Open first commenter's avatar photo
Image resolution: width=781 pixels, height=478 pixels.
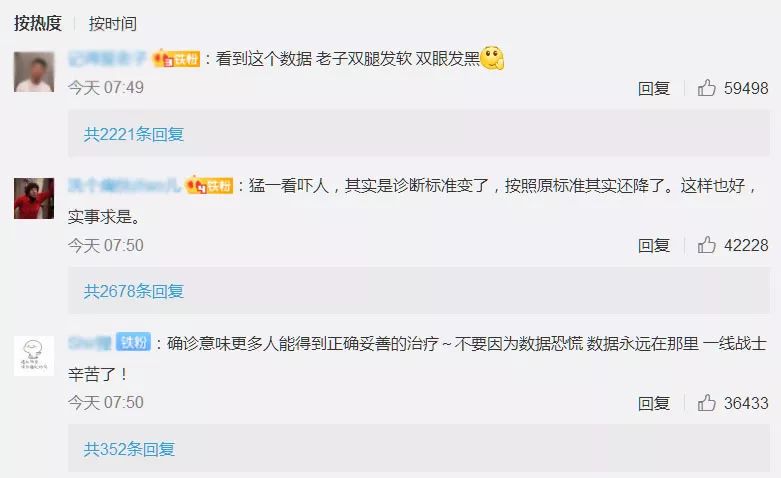[34, 72]
